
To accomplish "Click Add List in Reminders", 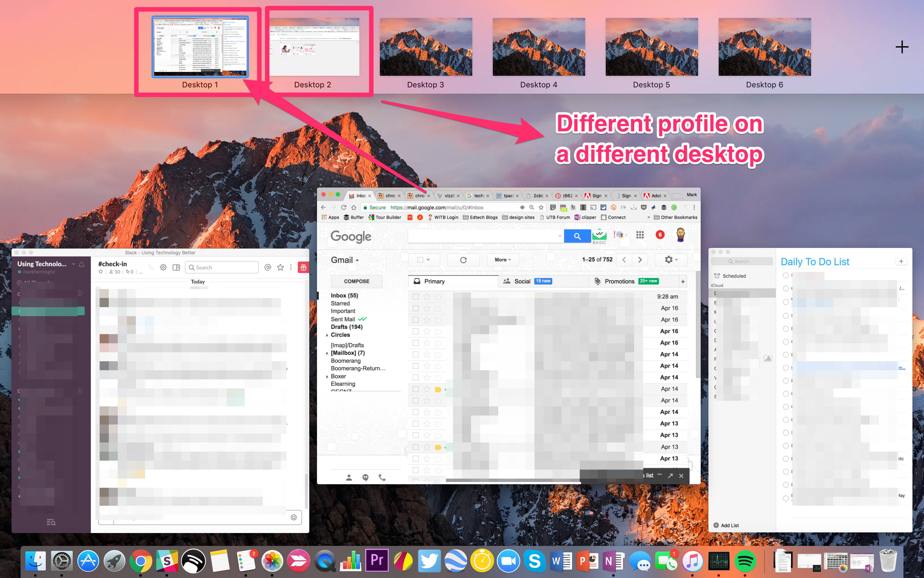I will pos(726,525).
